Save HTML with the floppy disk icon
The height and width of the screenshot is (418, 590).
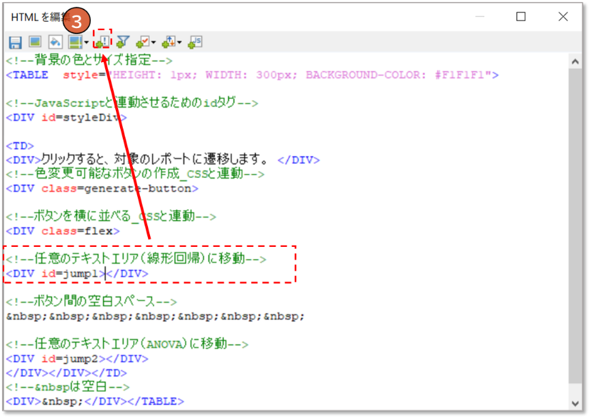(x=15, y=42)
